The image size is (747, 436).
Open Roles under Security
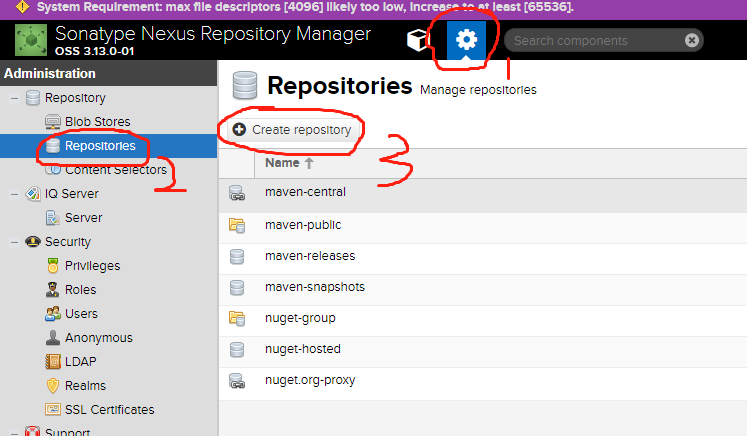[81, 290]
